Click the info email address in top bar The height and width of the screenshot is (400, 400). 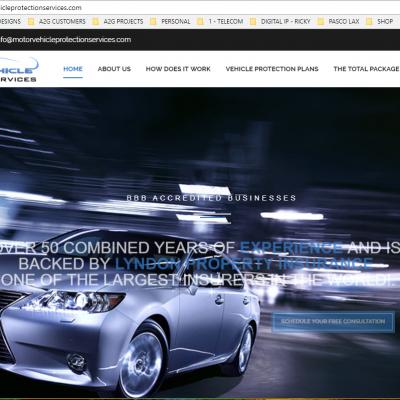coord(65,40)
